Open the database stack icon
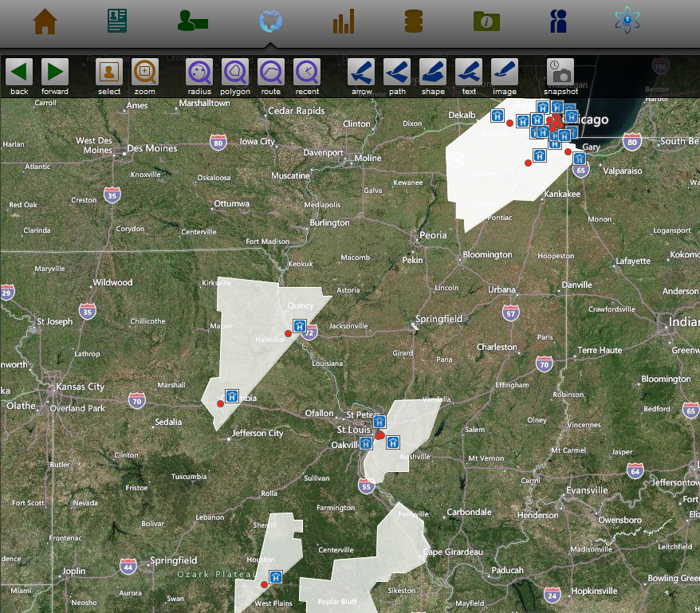Screen dimensions: 700x613 414,22
